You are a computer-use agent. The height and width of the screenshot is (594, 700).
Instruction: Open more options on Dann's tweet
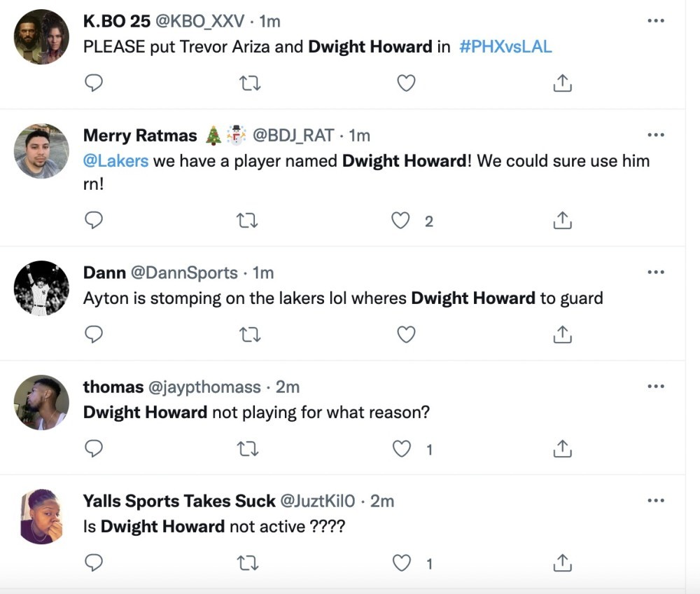tap(656, 272)
